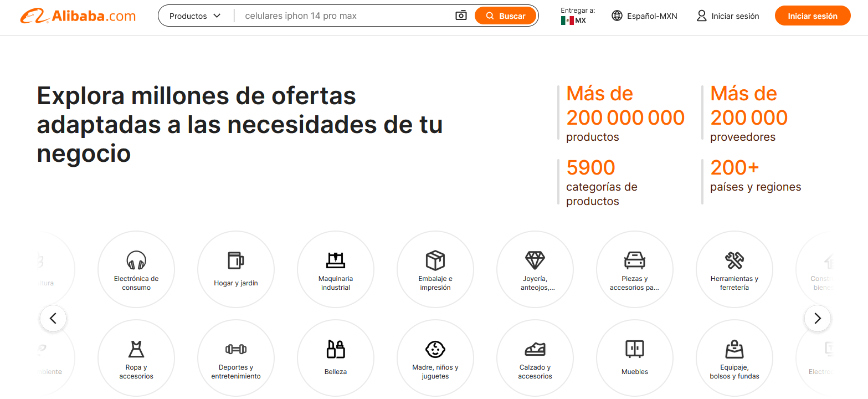Image resolution: width=868 pixels, height=399 pixels.
Task: Open Hogar y jardín category
Action: click(236, 269)
